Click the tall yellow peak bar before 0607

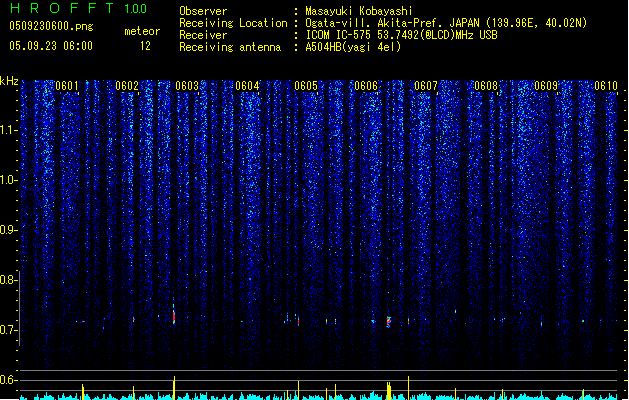pyautogui.click(x=408, y=388)
